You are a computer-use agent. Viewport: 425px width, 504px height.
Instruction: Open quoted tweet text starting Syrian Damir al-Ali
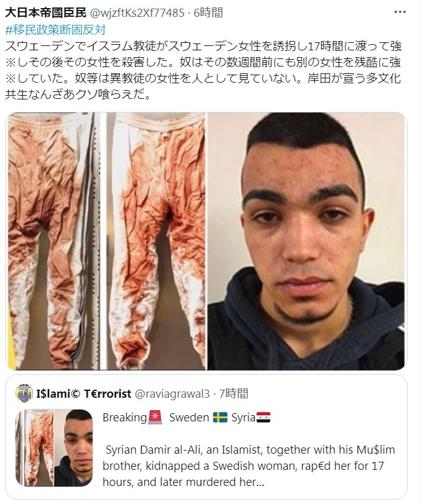click(249, 465)
